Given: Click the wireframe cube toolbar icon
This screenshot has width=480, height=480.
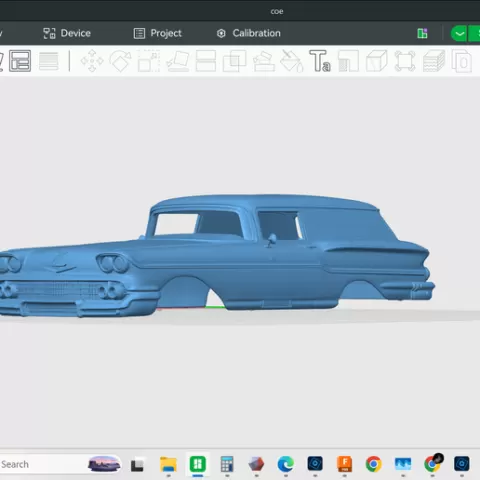Looking at the screenshot, I should click(x=377, y=61).
